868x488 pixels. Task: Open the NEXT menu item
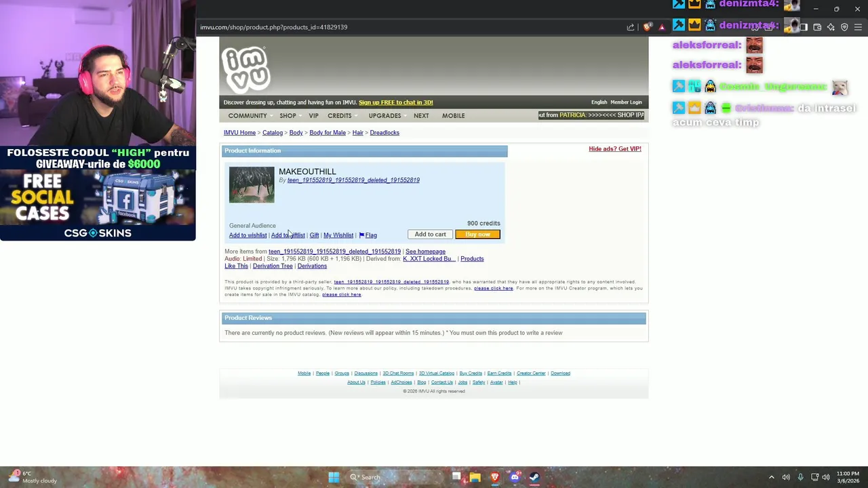click(x=421, y=116)
